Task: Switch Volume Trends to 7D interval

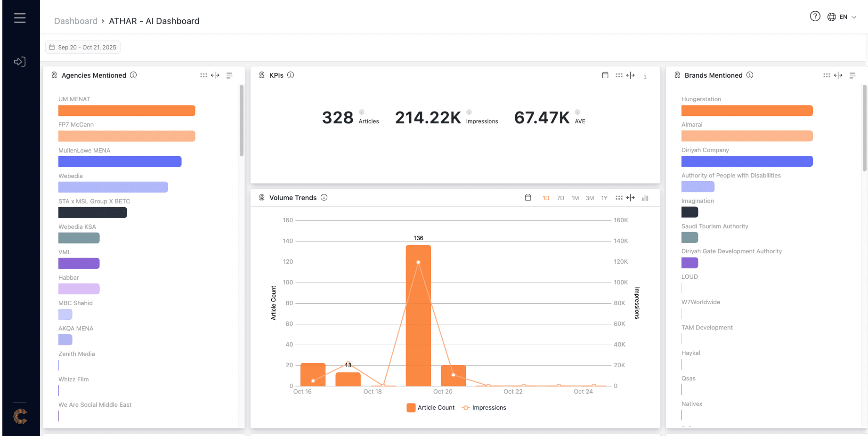Action: (x=560, y=198)
